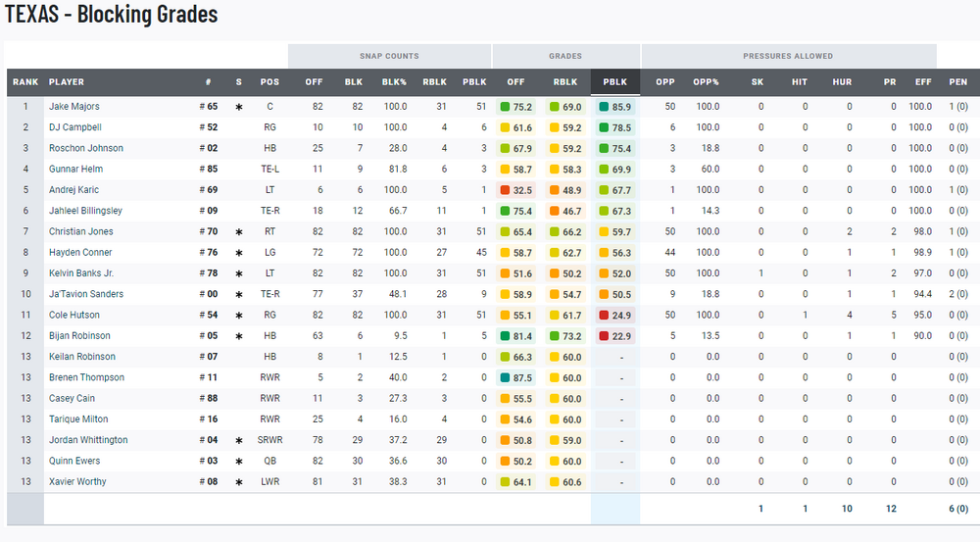Sort by the EFF column header

pyautogui.click(x=921, y=82)
